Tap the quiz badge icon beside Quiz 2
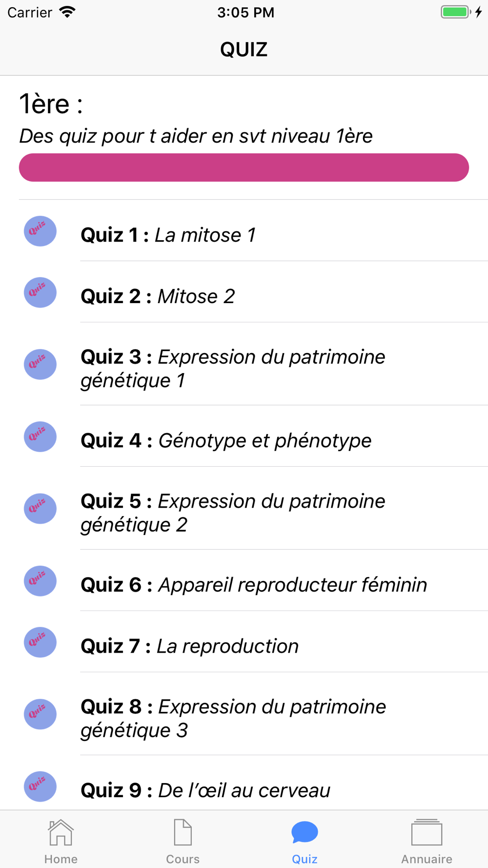Screen dimensions: 488x868 coord(40,292)
